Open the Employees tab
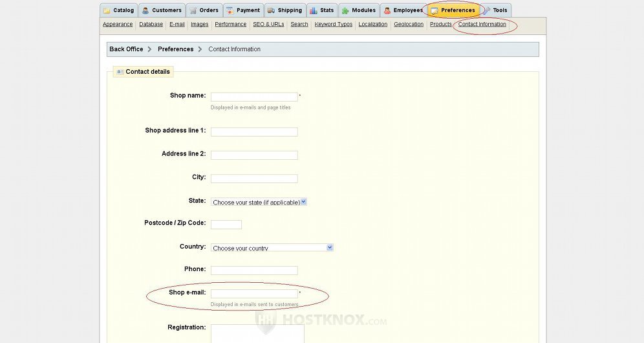Image resolution: width=644 pixels, height=343 pixels. tap(403, 10)
